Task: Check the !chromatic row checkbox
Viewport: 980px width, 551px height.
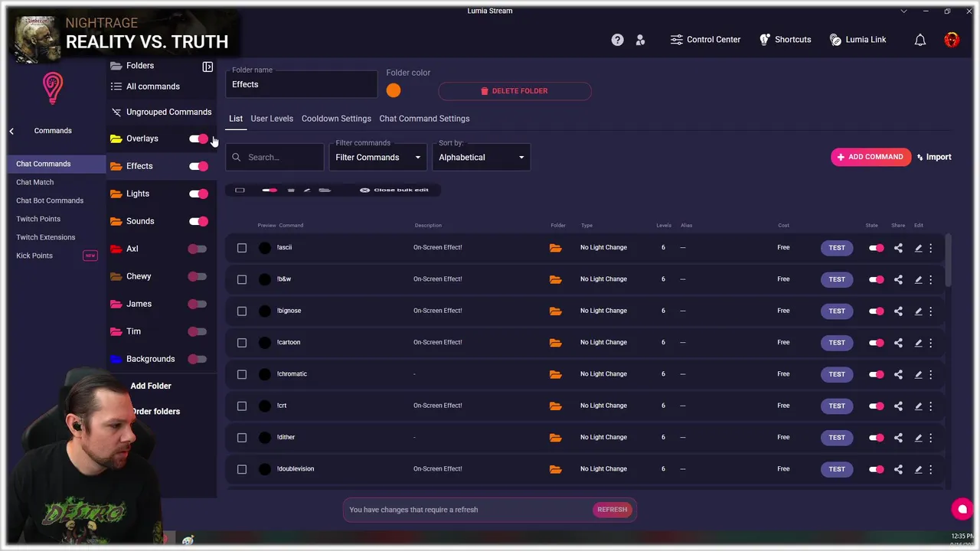Action: (x=242, y=374)
